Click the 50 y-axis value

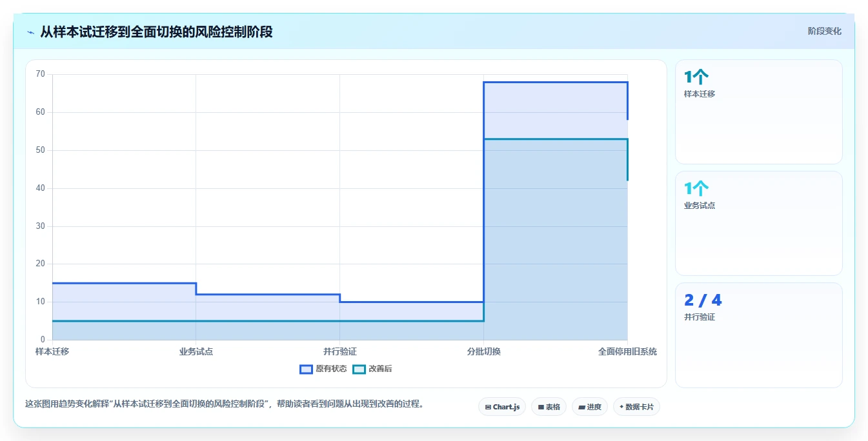(x=41, y=150)
